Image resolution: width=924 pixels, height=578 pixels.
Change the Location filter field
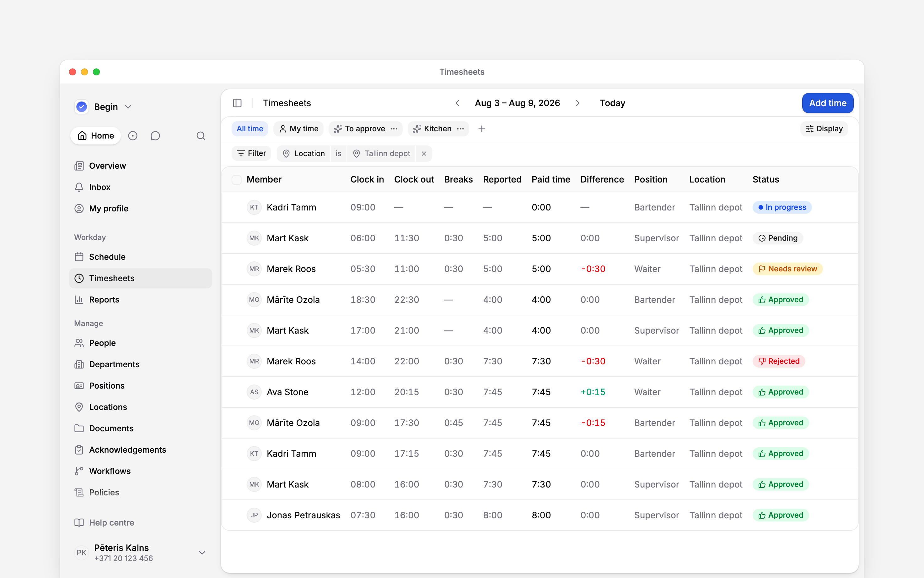click(x=304, y=154)
